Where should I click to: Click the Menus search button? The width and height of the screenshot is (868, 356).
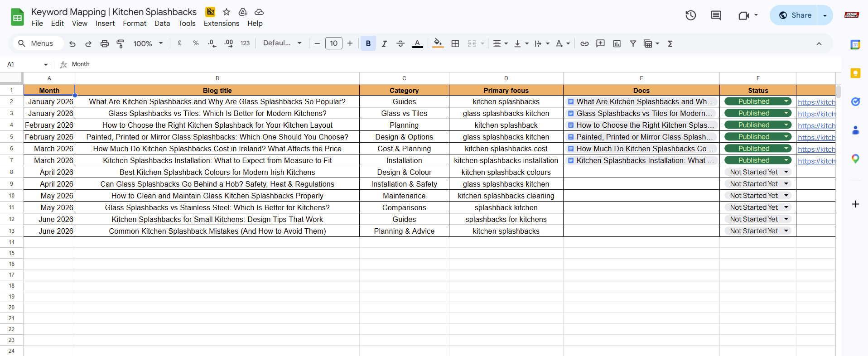[38, 43]
